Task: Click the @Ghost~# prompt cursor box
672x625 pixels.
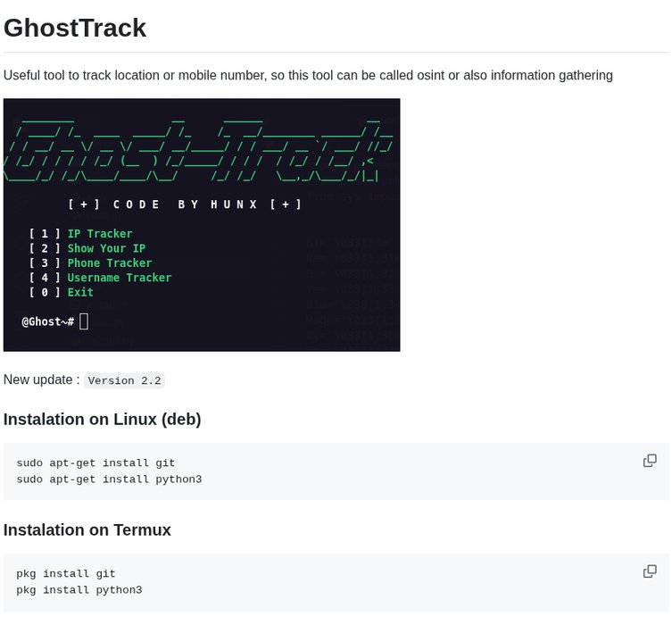Action: (x=84, y=321)
